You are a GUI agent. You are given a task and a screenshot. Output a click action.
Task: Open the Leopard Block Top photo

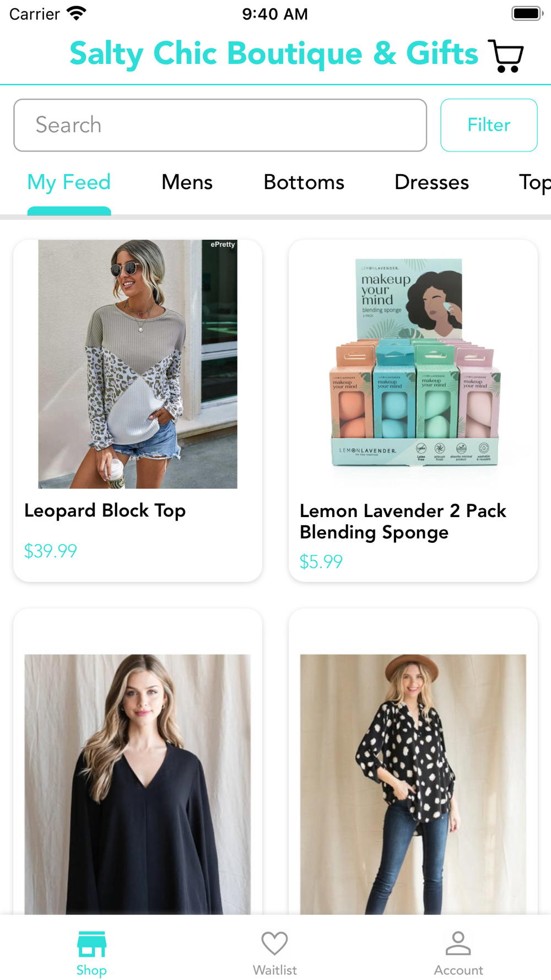coord(138,364)
